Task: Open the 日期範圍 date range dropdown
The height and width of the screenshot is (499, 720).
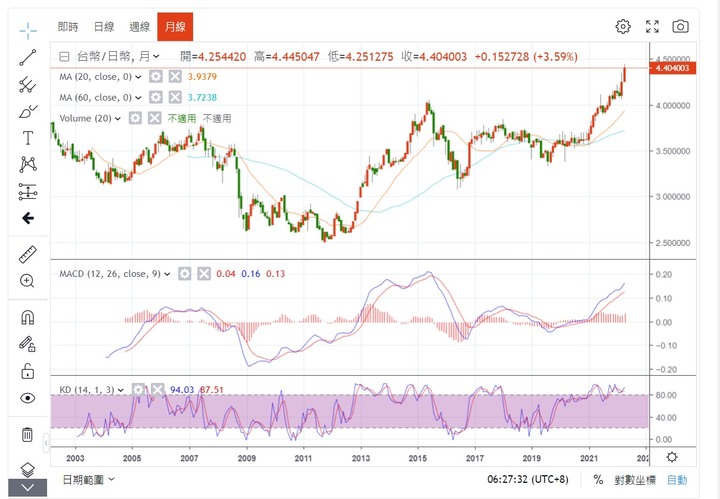Action: pos(88,480)
